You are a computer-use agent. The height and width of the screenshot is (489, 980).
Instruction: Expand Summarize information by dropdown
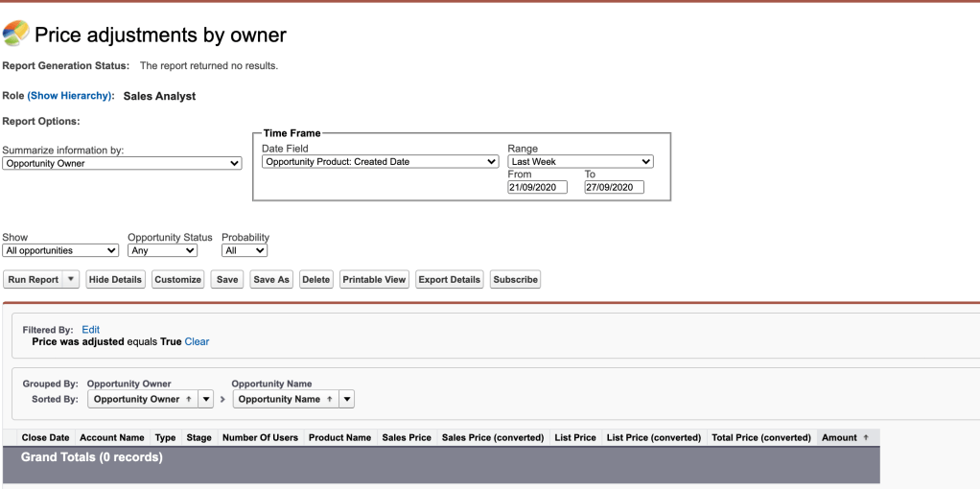122,164
